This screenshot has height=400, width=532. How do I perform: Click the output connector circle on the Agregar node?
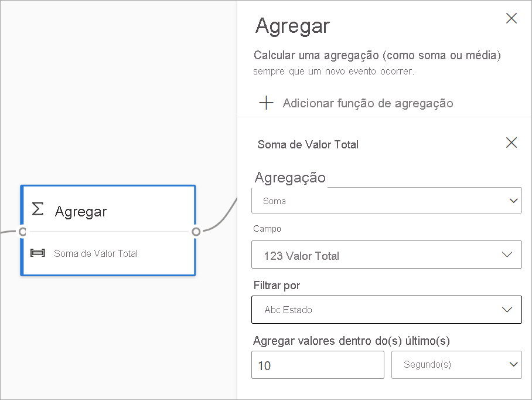click(x=197, y=232)
